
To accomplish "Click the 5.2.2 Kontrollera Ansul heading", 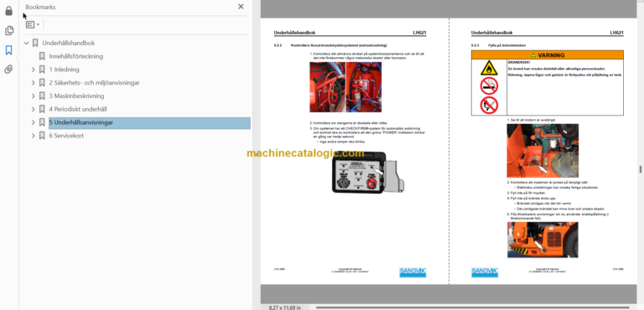I will 330,45.
